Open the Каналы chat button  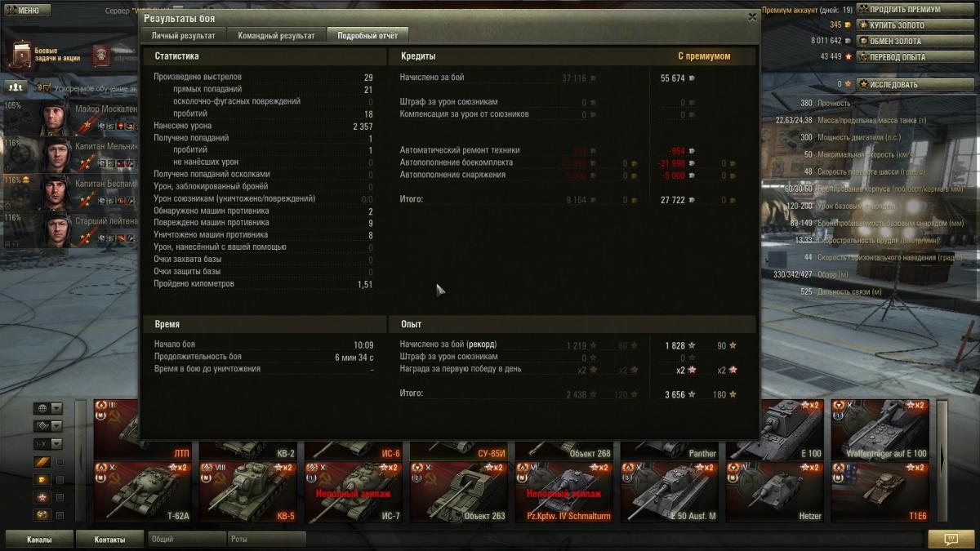pos(39,540)
